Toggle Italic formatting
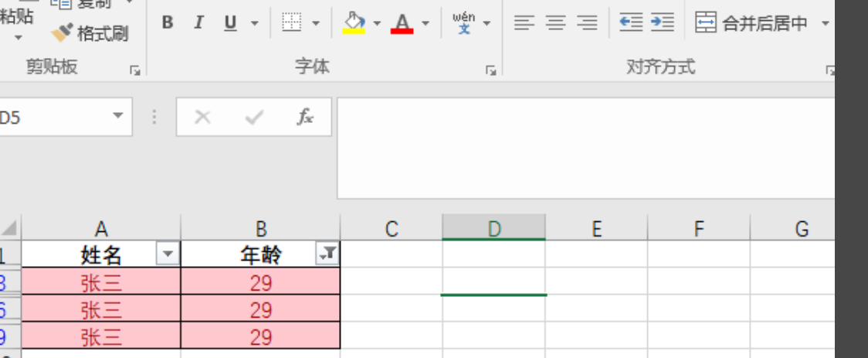 198,22
